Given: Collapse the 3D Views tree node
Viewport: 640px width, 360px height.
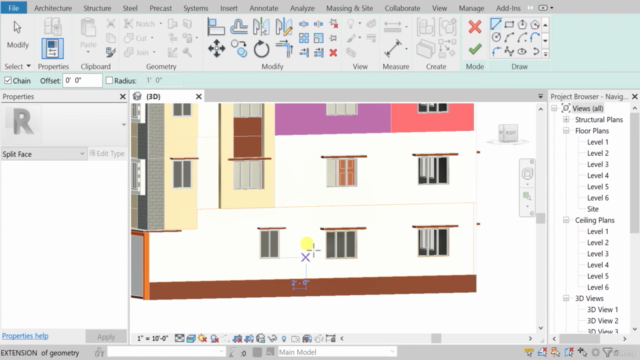Looking at the screenshot, I should pyautogui.click(x=566, y=298).
